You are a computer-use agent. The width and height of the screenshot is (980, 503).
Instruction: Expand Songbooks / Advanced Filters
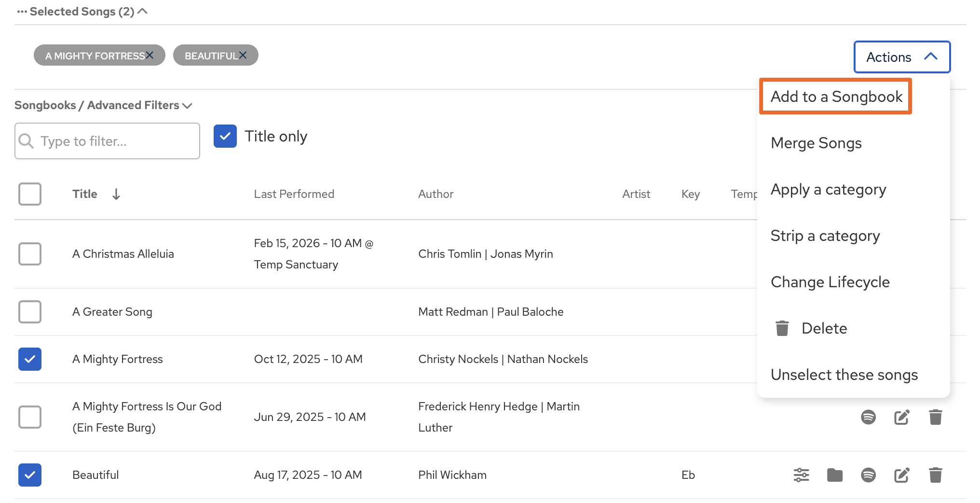103,105
